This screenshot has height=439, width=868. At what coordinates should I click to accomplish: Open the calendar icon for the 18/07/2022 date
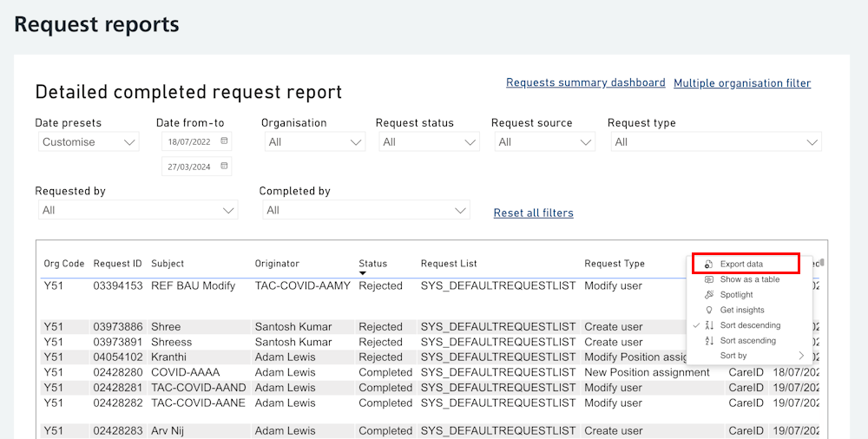coord(224,141)
